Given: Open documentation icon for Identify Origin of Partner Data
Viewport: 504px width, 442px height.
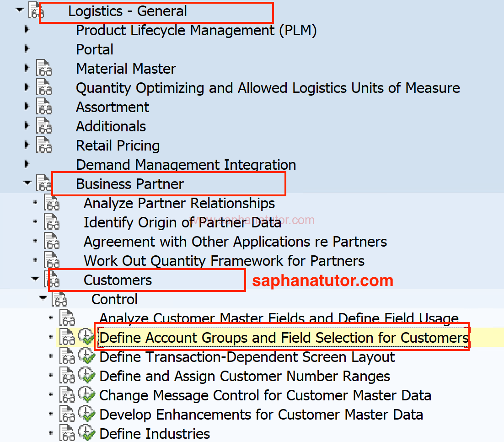Looking at the screenshot, I should [x=51, y=221].
